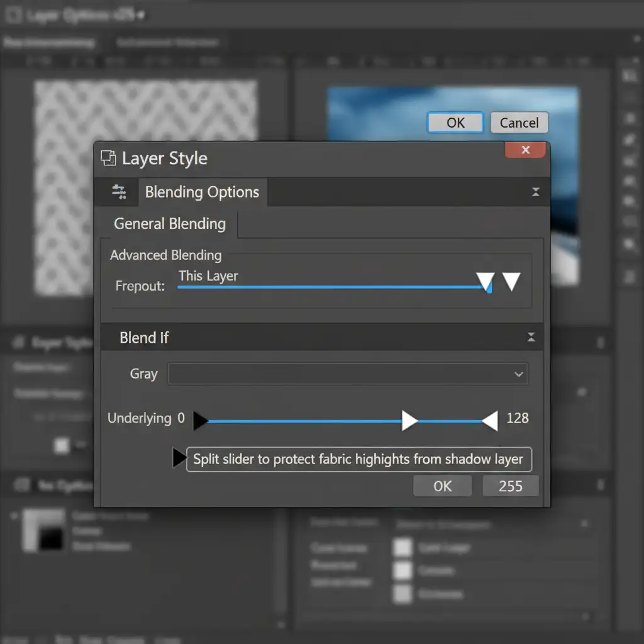Collapse the Blending Options section header arrows
Viewport: 644px width, 644px height.
tap(535, 192)
